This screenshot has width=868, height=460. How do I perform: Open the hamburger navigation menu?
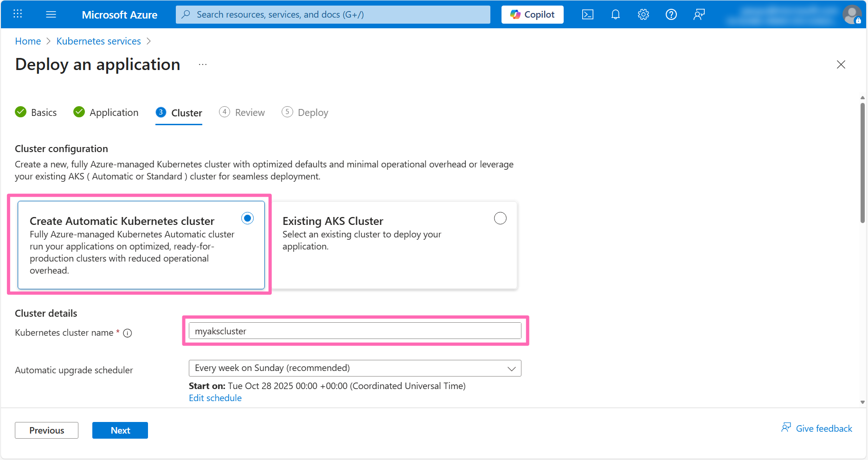click(x=51, y=14)
